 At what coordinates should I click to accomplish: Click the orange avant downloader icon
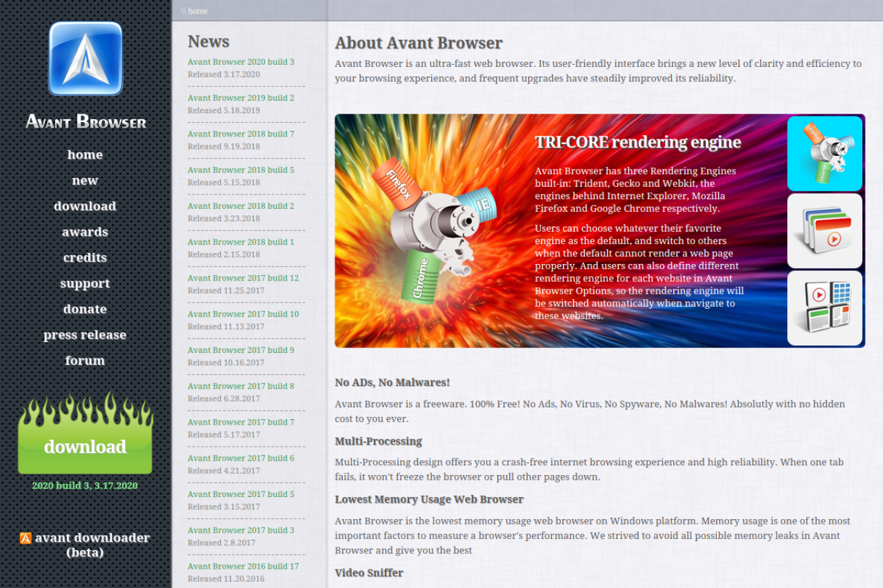point(26,538)
